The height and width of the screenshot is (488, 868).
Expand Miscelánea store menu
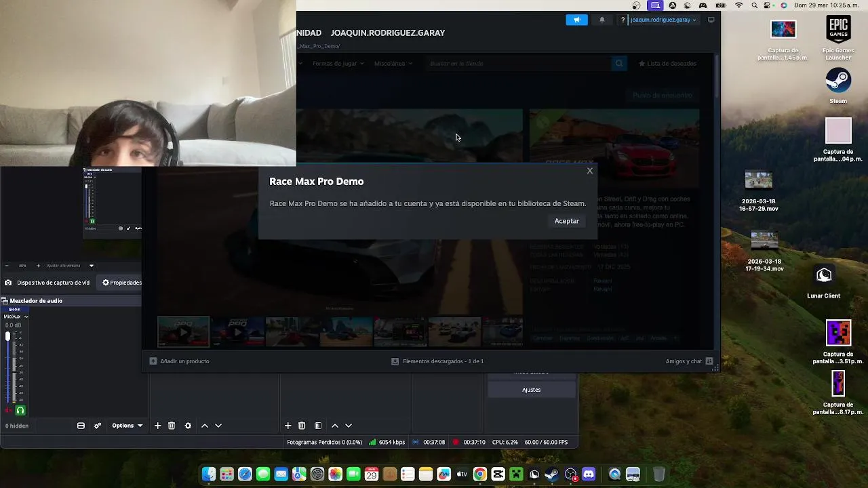point(393,63)
